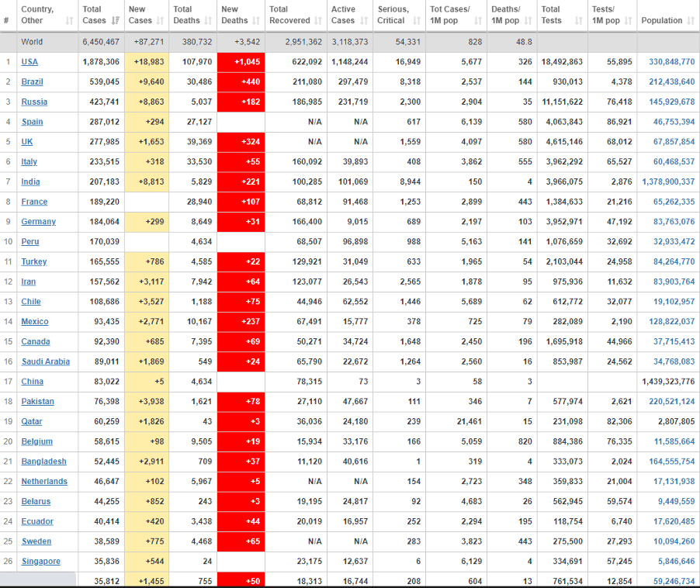Image resolution: width=700 pixels, height=588 pixels.
Task: Select the Qatar link
Action: pyautogui.click(x=32, y=421)
